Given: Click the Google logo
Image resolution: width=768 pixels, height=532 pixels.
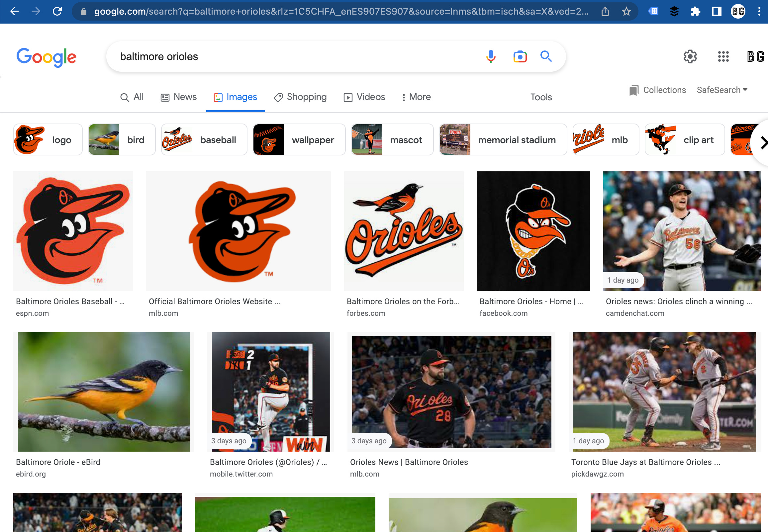Looking at the screenshot, I should coord(46,57).
